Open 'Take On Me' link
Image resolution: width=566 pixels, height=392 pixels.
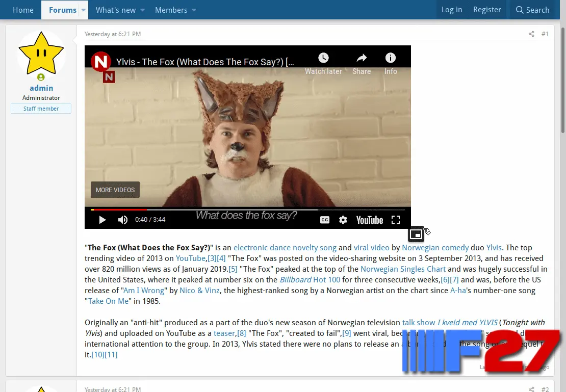coord(108,301)
